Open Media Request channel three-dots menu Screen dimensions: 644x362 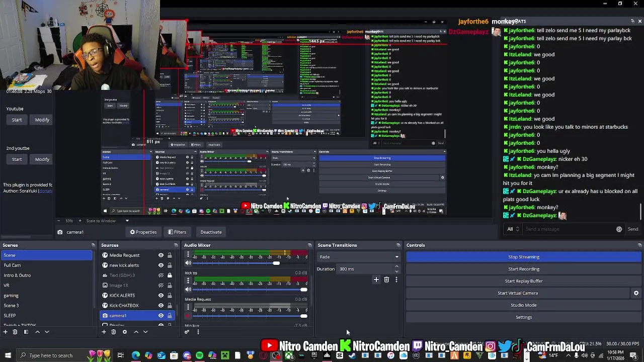(188, 307)
